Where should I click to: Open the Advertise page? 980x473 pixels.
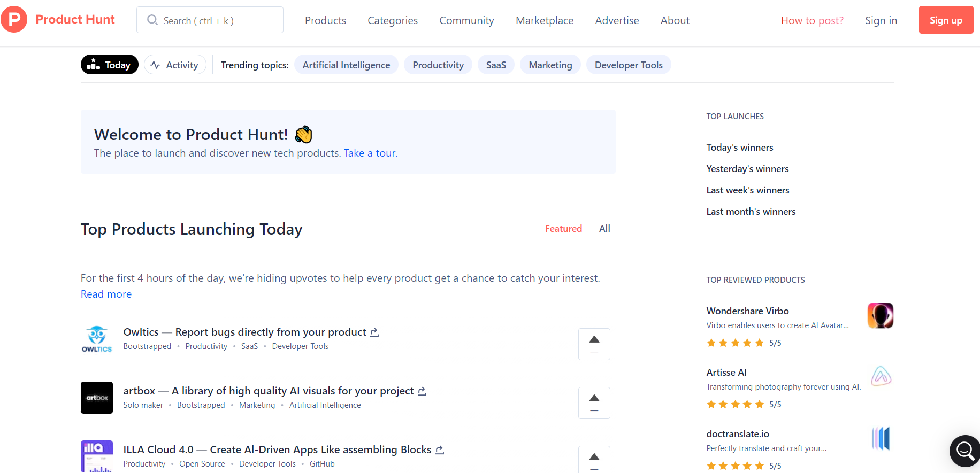pyautogui.click(x=617, y=20)
